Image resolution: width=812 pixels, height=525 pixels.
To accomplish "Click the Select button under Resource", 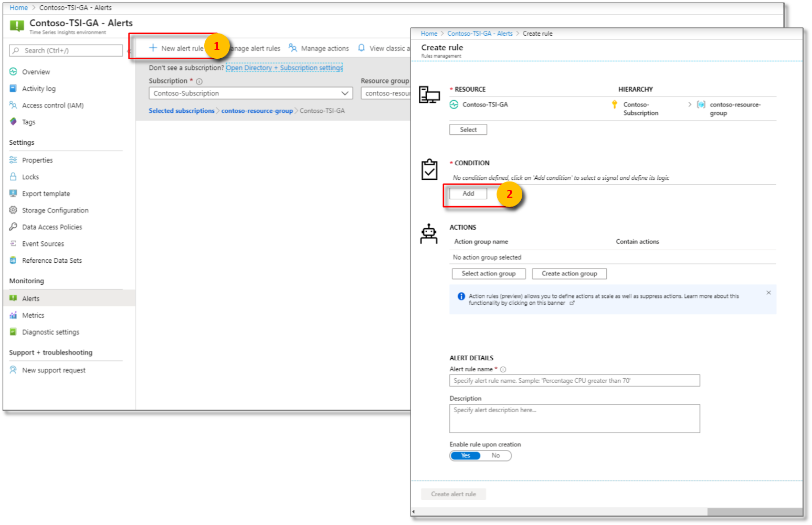I will [468, 130].
